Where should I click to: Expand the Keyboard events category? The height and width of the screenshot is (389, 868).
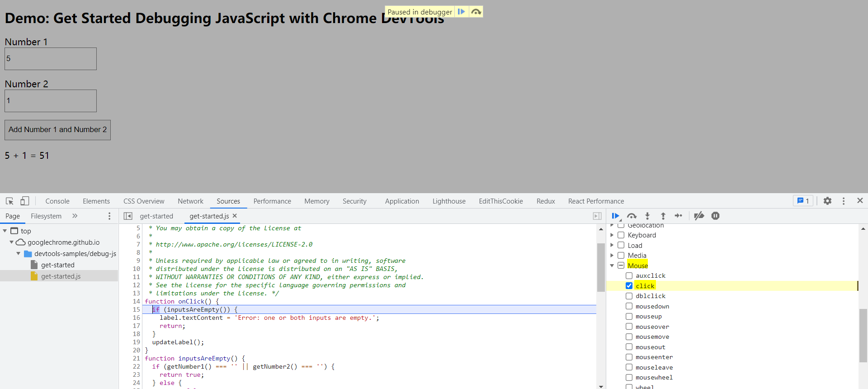[x=612, y=235]
